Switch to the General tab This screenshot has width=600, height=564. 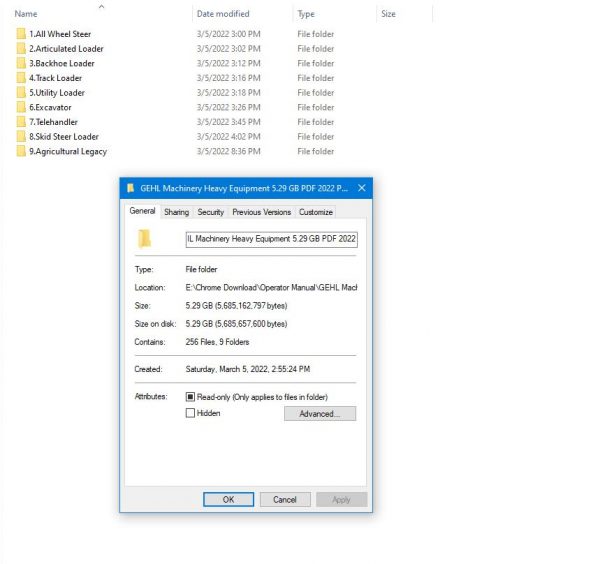click(142, 211)
